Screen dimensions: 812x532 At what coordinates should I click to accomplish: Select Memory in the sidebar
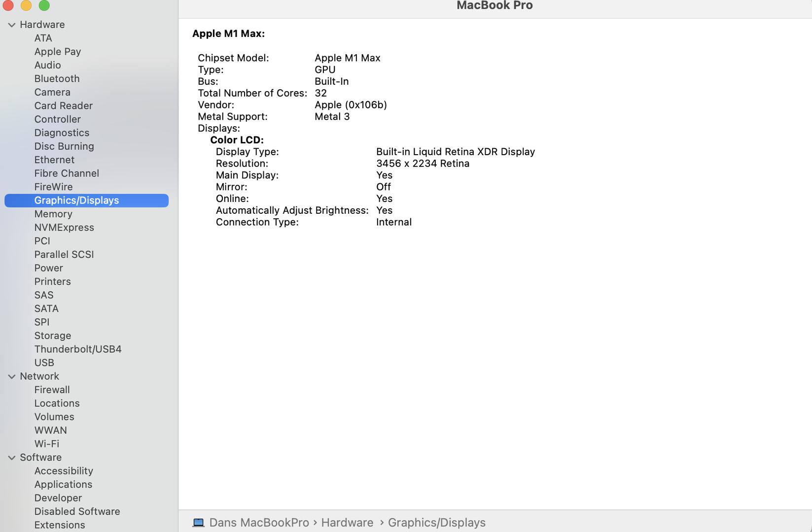pos(53,214)
